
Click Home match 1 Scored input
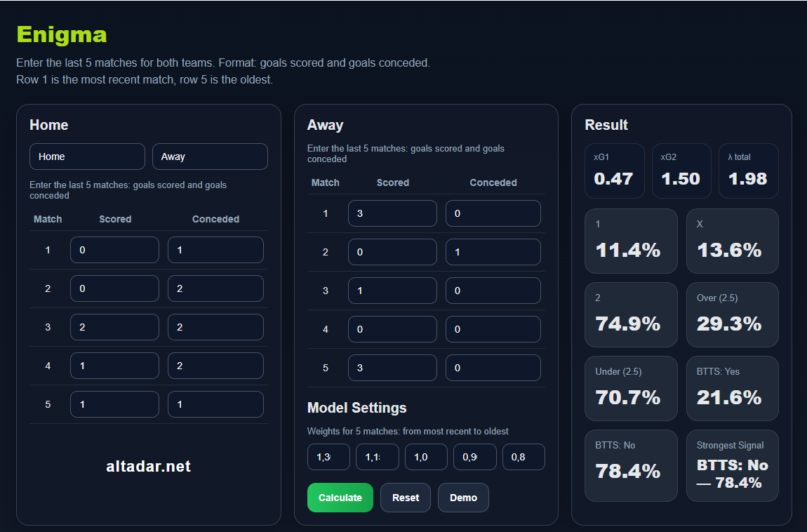(114, 250)
